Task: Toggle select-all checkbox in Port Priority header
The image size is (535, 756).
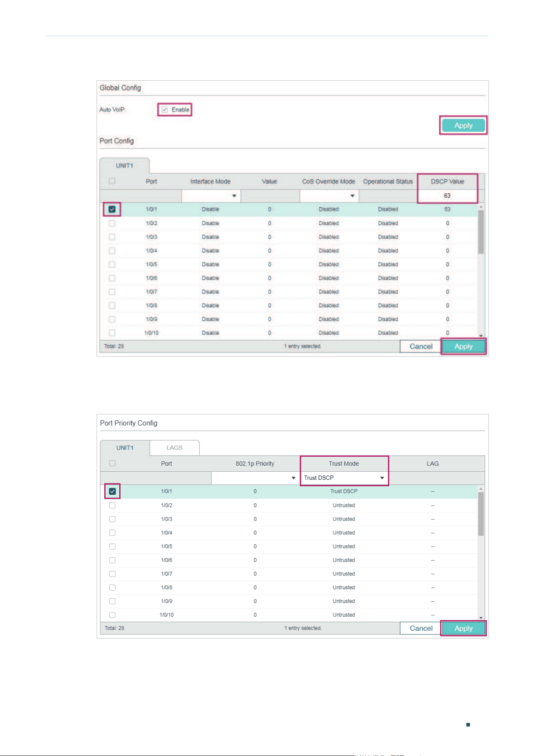Action: [x=112, y=463]
